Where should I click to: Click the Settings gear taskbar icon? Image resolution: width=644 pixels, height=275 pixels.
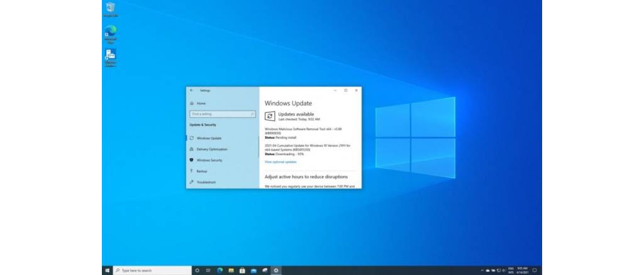(276, 271)
